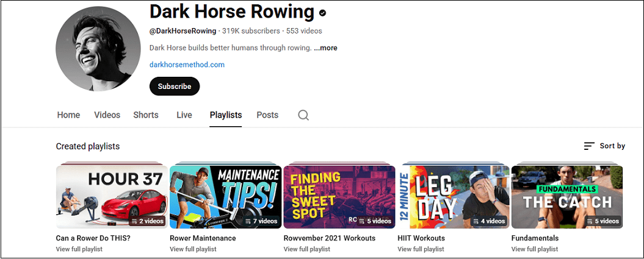Click the channel search magnifier icon
The width and height of the screenshot is (644, 259).
(x=303, y=115)
